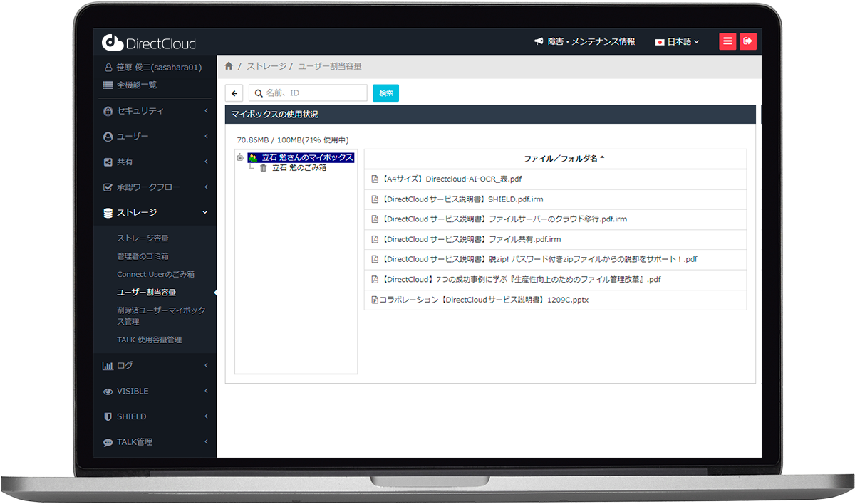Click ストレージ breadcrumb link
855x504 pixels.
click(266, 66)
